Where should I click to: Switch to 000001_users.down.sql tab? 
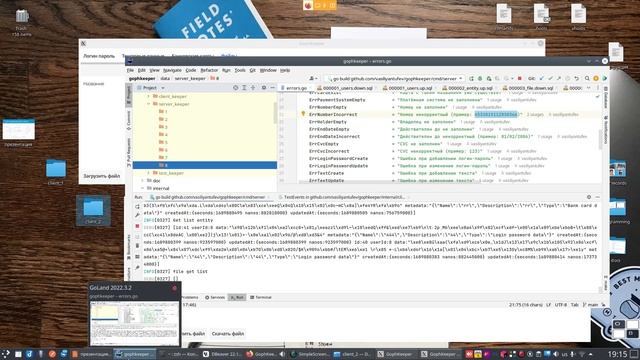tap(348, 88)
